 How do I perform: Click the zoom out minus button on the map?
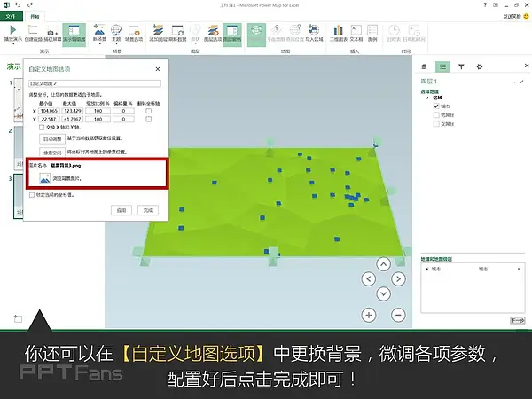(x=398, y=314)
